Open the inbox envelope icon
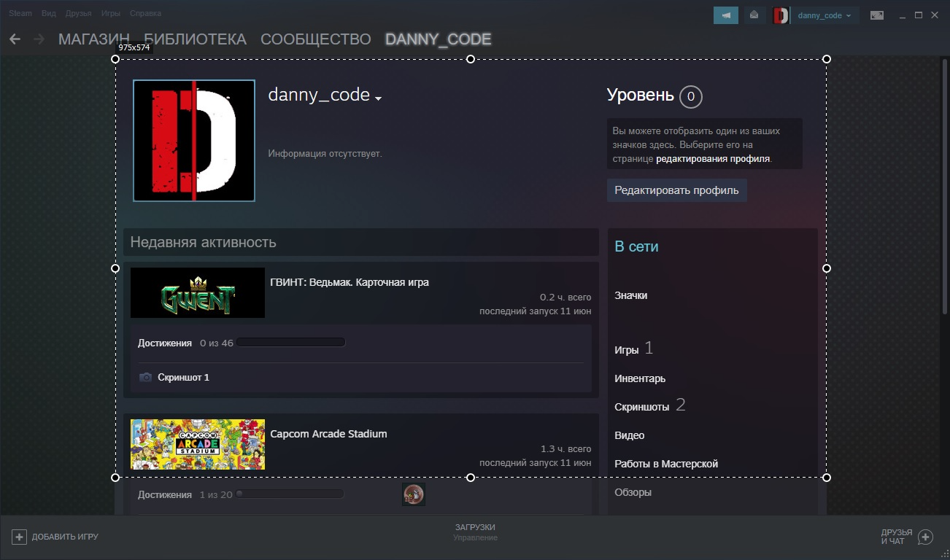950x560 pixels. pyautogui.click(x=754, y=15)
